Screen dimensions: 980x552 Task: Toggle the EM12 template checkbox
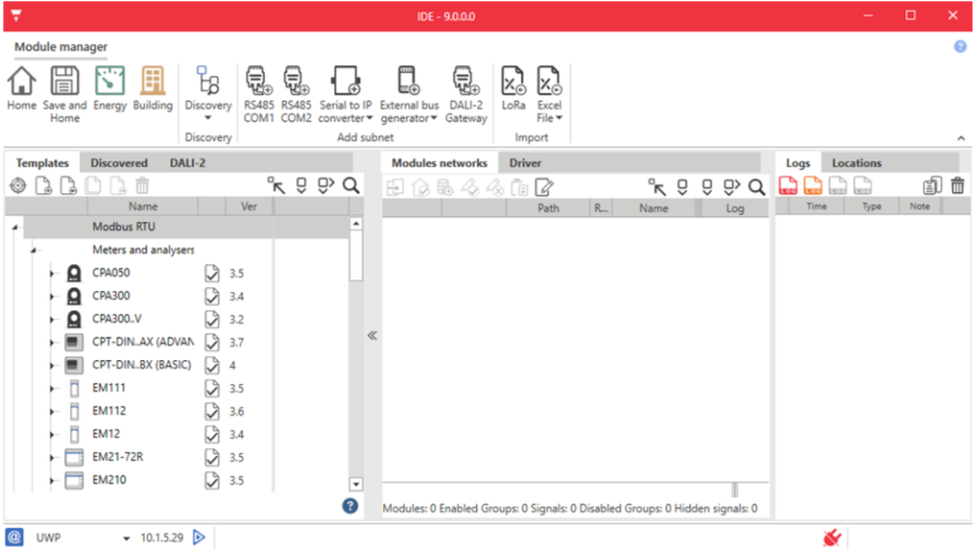coord(212,435)
